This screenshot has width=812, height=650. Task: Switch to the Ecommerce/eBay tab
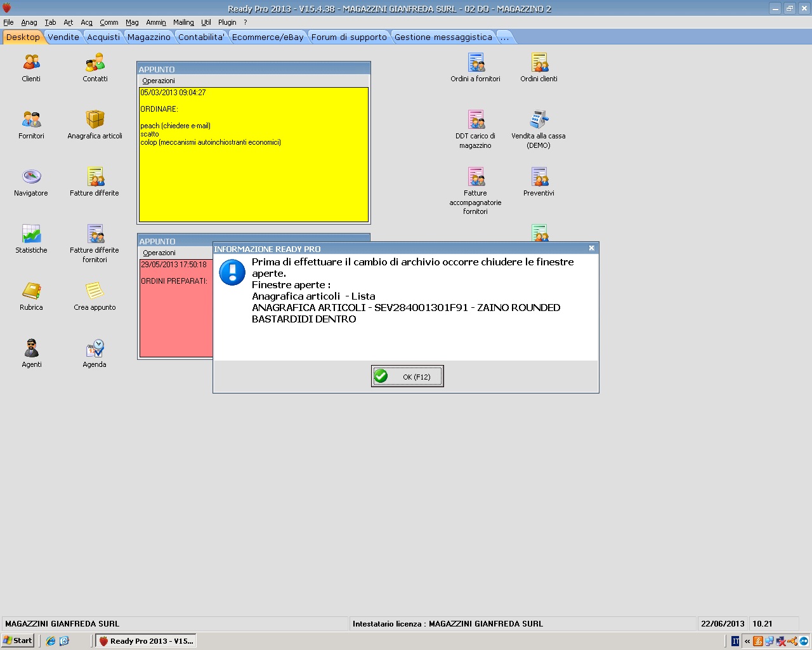[x=268, y=37]
